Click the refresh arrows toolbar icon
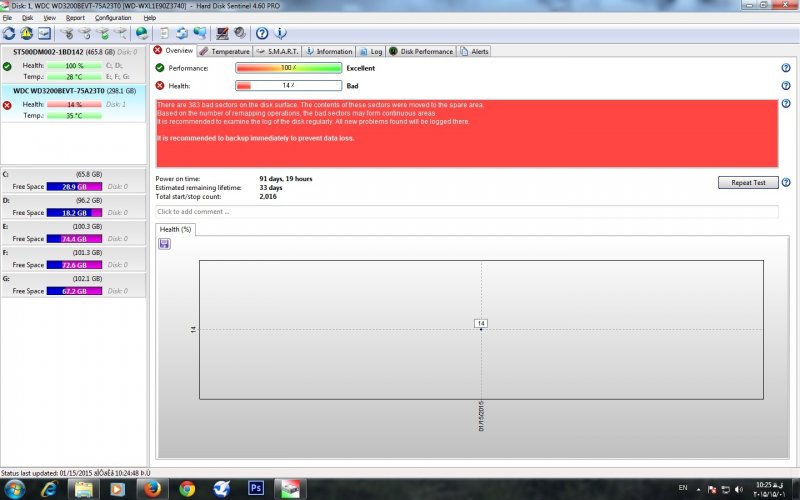 [x=9, y=34]
